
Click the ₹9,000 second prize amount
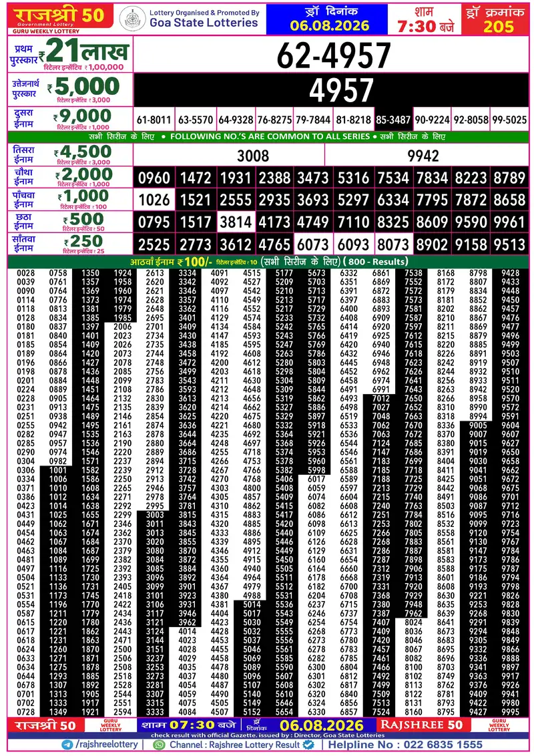pyautogui.click(x=83, y=116)
